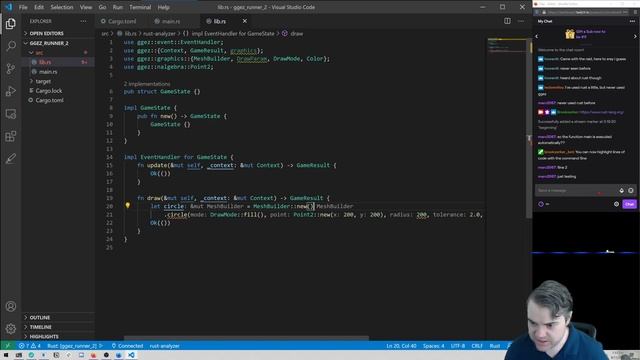Click impl EventHandler for GameState breadcrumb
Screen dimensions: 640x360
click(233, 33)
